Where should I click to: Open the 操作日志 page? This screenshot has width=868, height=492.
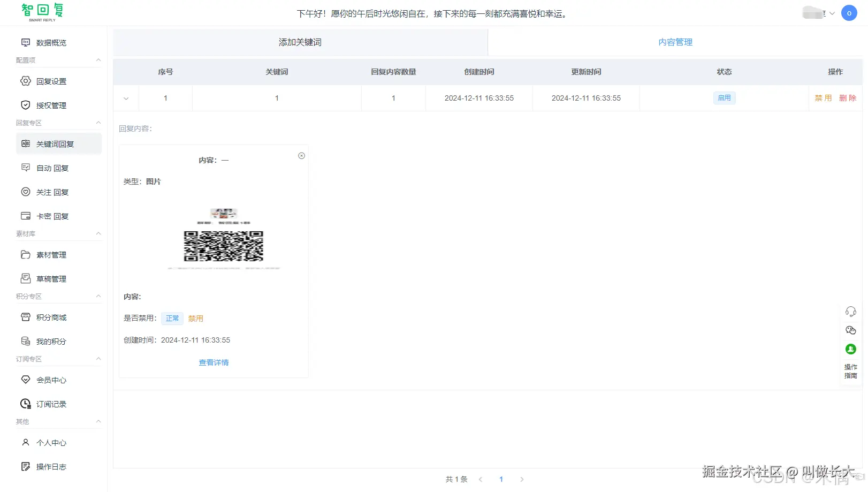point(51,466)
